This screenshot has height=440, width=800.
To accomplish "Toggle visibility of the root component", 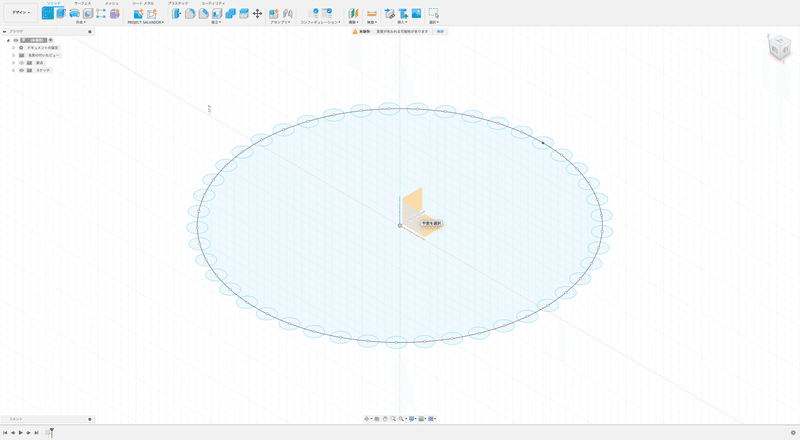I will point(16,40).
